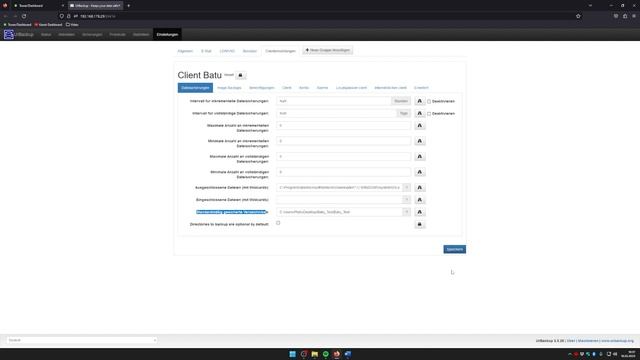Select the Dateisicherungen tab
This screenshot has height=360, width=640.
pyautogui.click(x=195, y=88)
